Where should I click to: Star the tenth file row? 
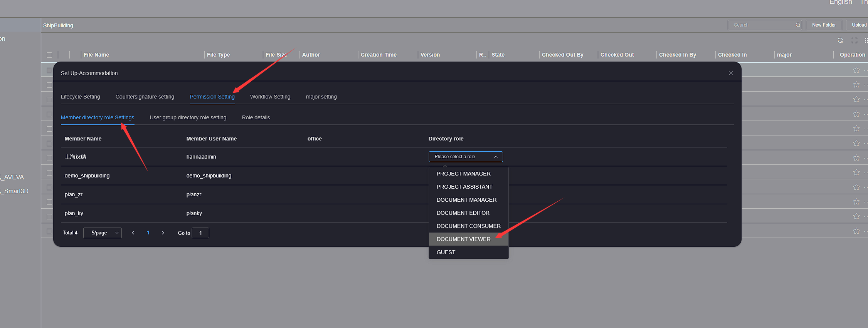tap(856, 202)
